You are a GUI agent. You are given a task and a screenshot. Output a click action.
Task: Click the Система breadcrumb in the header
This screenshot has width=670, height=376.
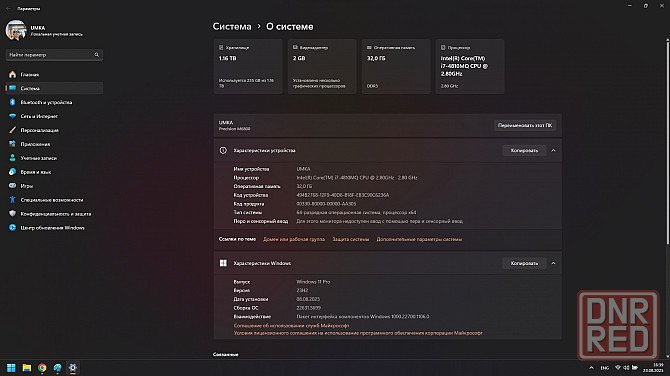coord(232,26)
